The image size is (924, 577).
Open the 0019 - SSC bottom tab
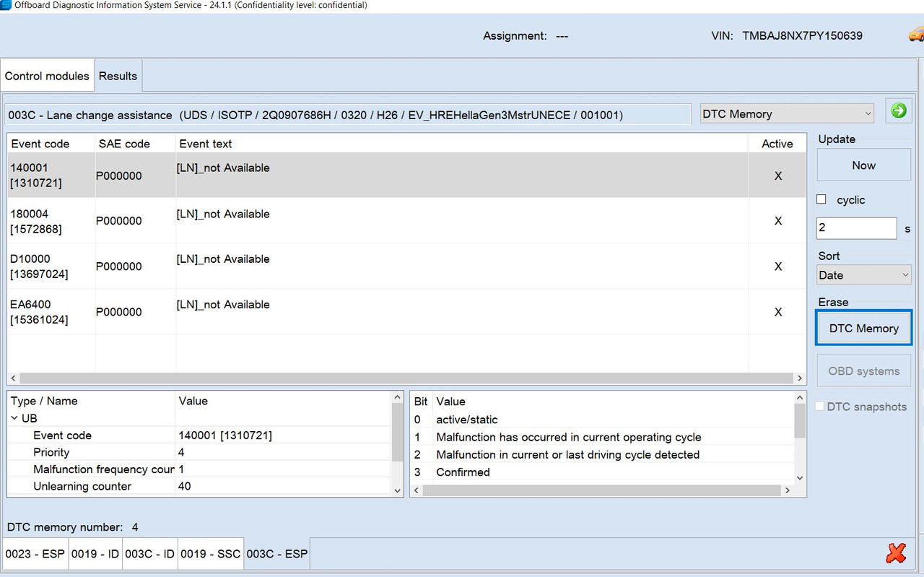tap(211, 554)
